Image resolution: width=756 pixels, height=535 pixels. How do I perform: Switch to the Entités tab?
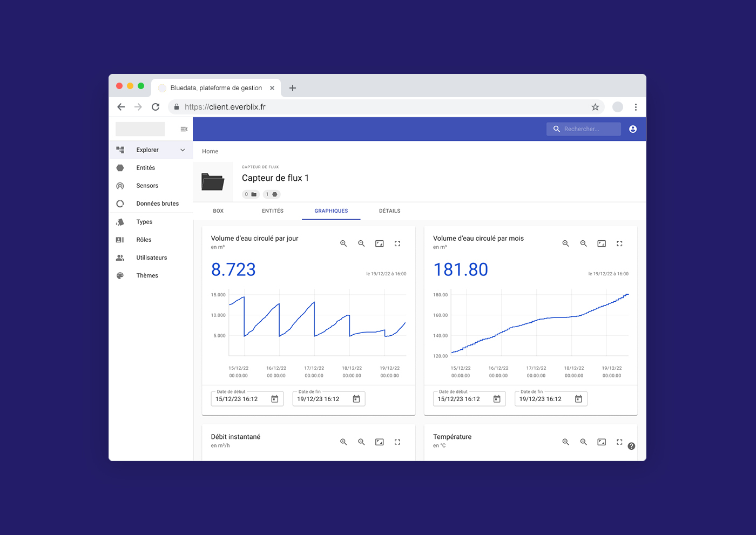tap(273, 211)
